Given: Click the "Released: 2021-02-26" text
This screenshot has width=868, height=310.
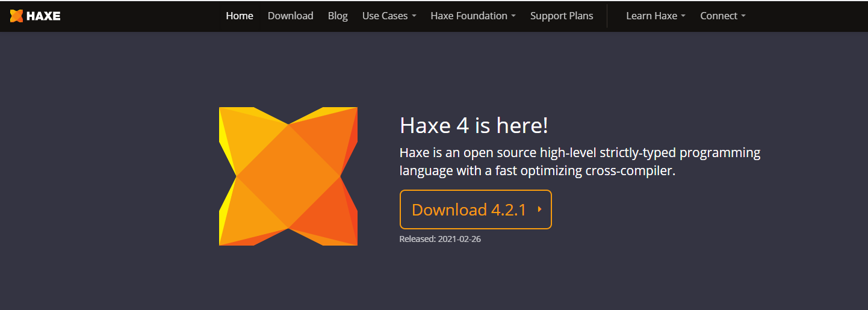Looking at the screenshot, I should 440,239.
